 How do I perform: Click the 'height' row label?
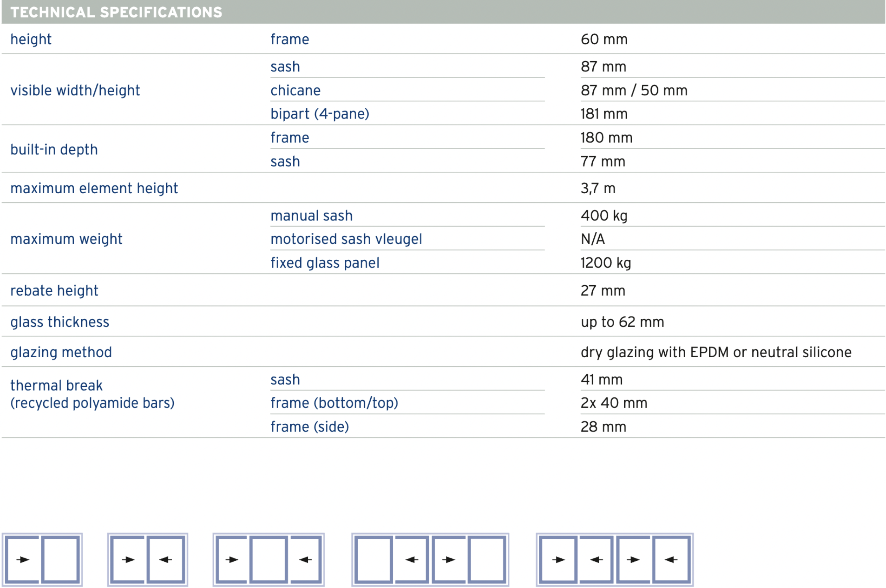[x=31, y=40]
